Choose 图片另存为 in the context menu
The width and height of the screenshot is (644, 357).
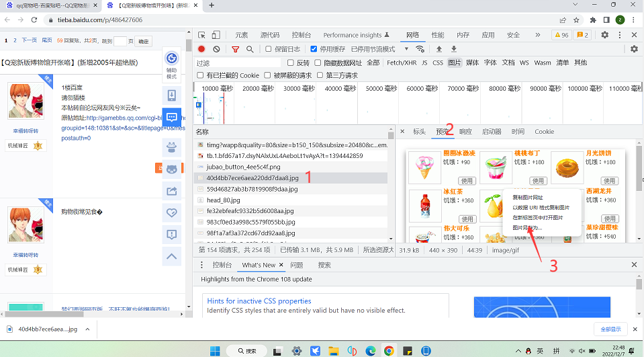527,227
